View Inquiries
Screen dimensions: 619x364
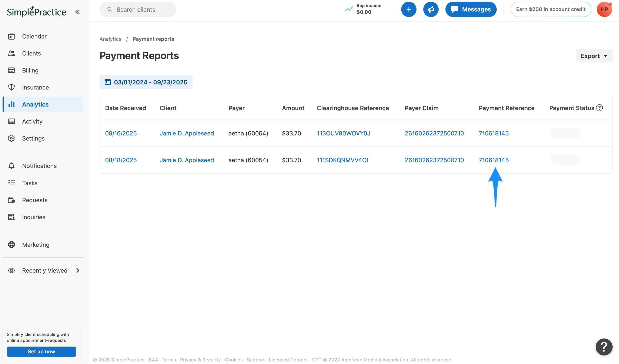click(x=33, y=217)
